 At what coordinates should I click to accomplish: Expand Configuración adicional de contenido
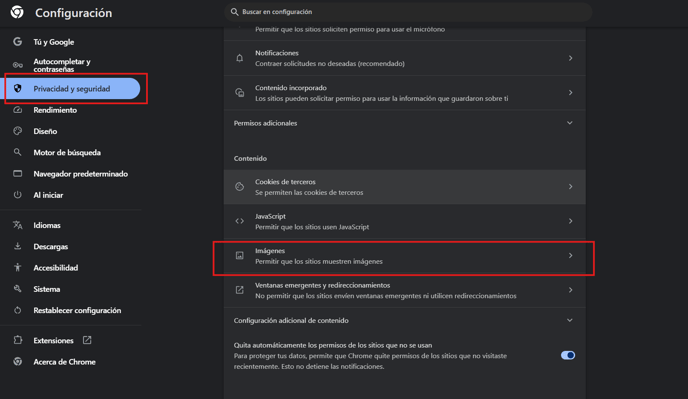(570, 320)
